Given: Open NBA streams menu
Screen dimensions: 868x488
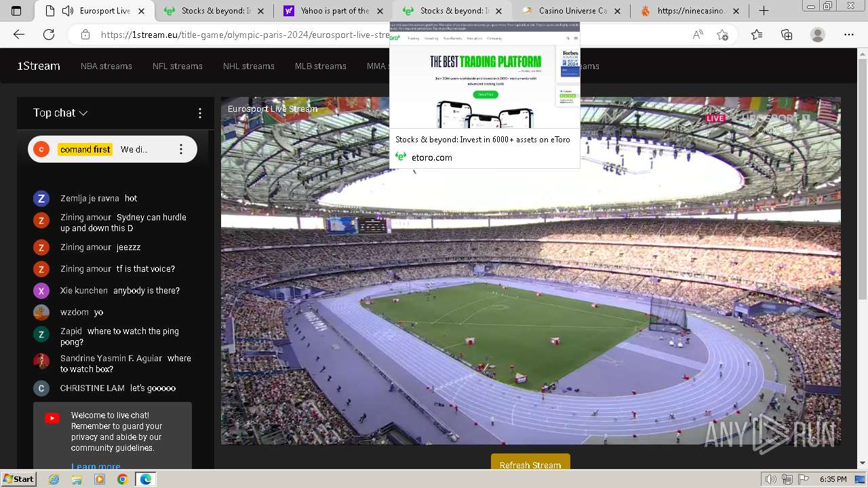Looking at the screenshot, I should point(106,66).
